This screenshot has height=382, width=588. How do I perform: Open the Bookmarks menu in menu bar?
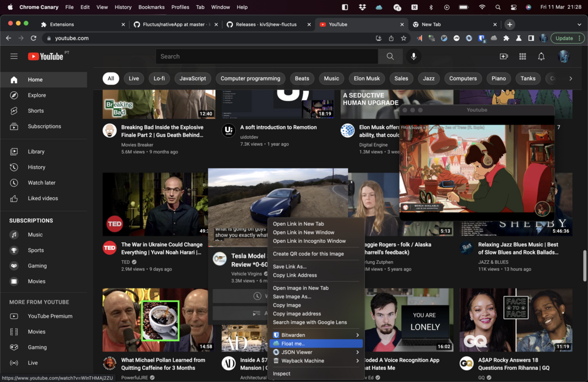(x=152, y=7)
